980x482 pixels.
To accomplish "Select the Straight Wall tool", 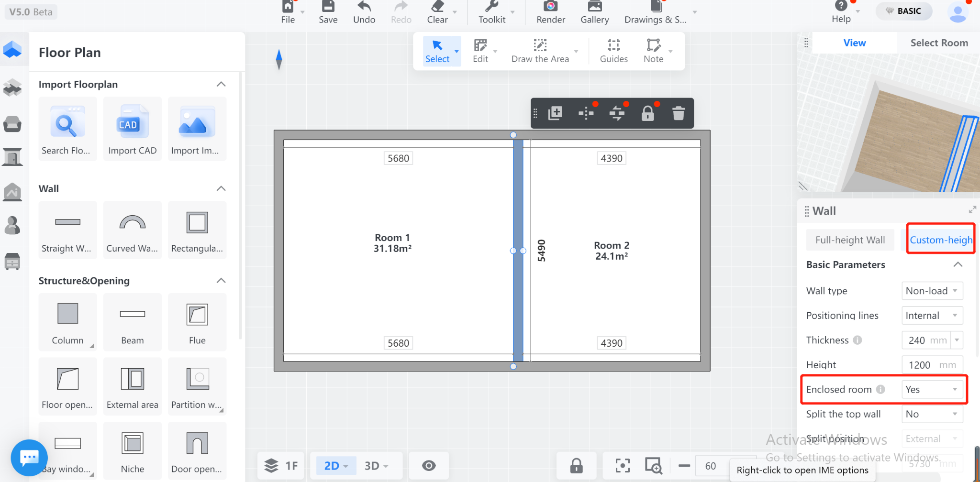I will click(x=67, y=230).
